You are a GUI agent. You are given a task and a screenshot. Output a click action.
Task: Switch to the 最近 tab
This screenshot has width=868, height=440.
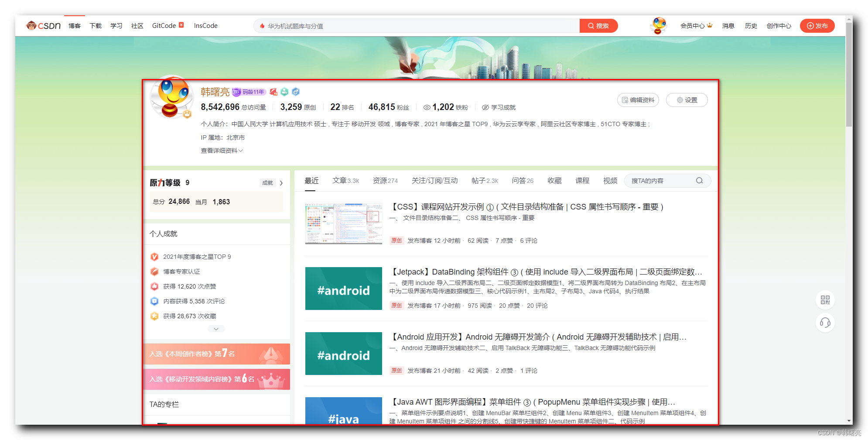[311, 181]
